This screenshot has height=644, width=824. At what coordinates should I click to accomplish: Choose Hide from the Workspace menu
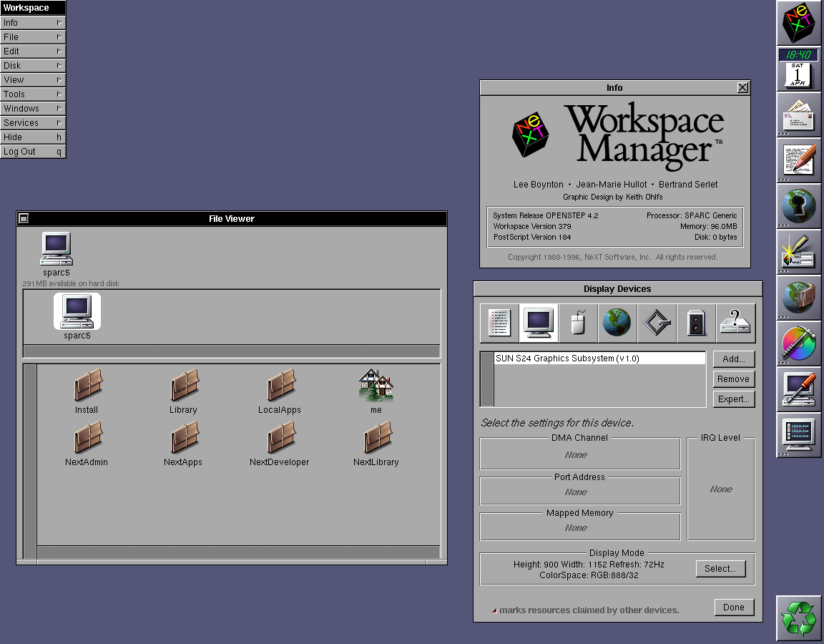coord(33,137)
